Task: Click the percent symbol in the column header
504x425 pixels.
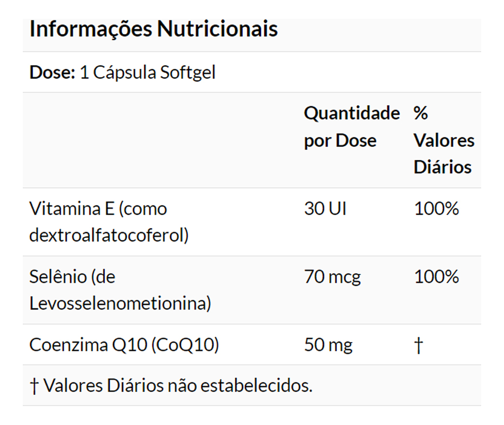Action: (421, 113)
